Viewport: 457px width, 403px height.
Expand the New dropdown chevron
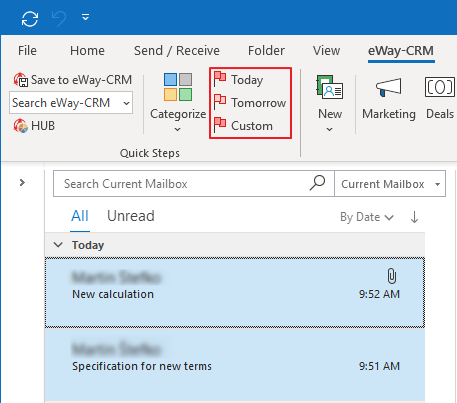point(330,129)
